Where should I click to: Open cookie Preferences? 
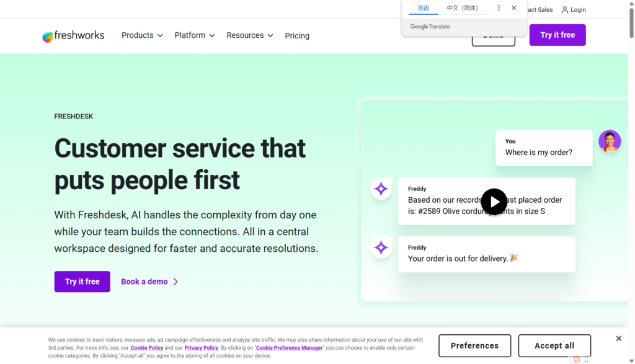click(x=474, y=345)
